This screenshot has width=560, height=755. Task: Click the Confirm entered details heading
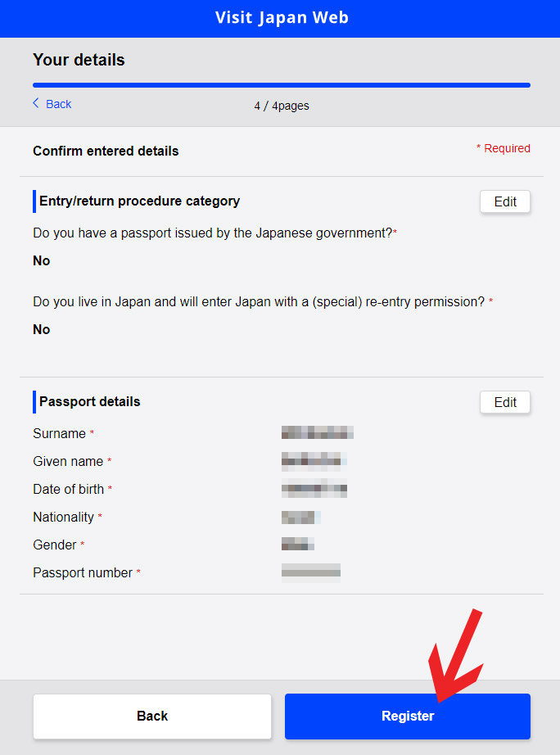click(x=106, y=151)
